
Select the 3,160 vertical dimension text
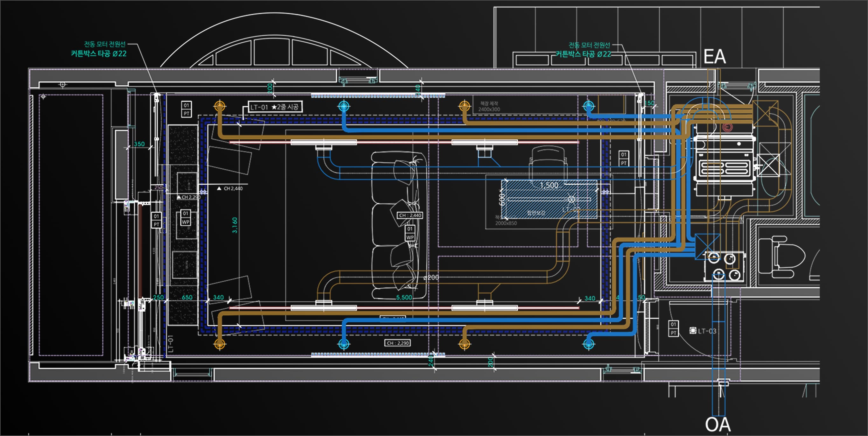235,225
